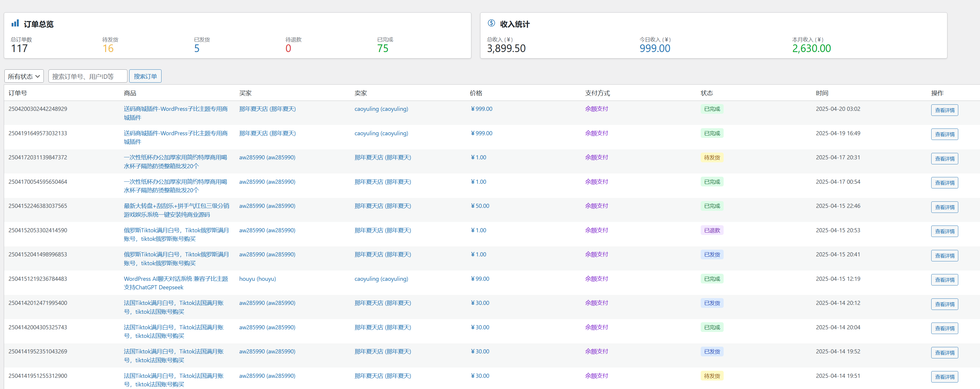Open paper cup product of order 2504170054595650464
Screen dimensions: 980x389
[x=175, y=186]
